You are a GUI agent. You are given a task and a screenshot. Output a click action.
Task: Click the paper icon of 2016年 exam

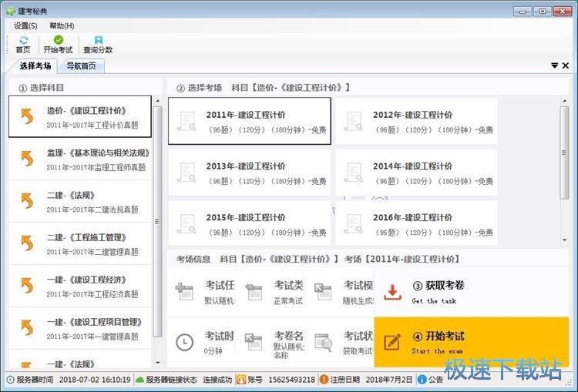tap(354, 223)
